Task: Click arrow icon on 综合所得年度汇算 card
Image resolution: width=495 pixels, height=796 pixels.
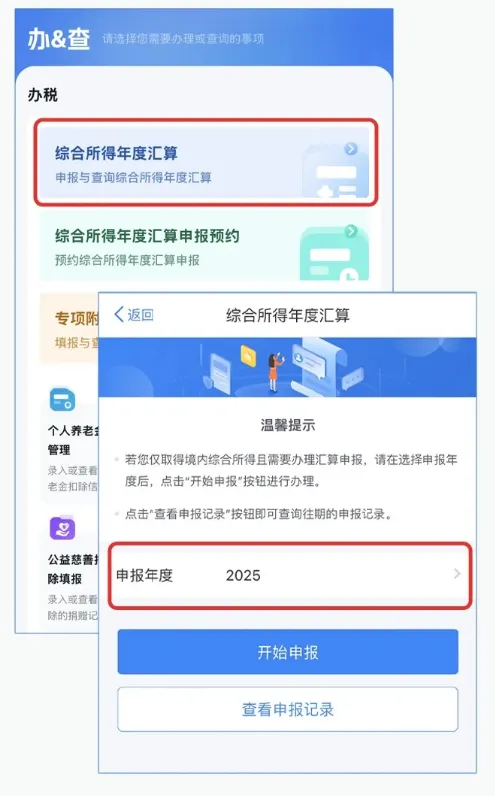Action: coord(351,149)
